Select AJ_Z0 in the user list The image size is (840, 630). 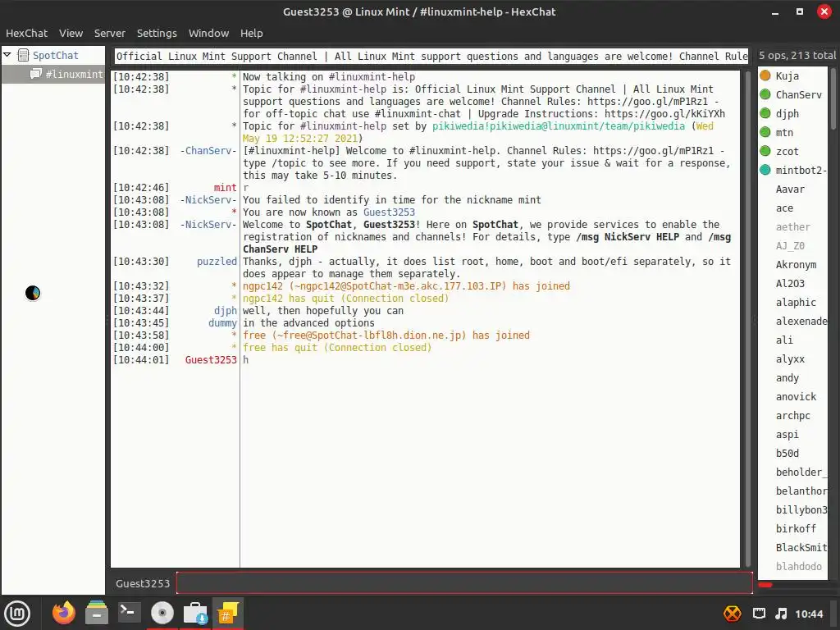tap(790, 246)
